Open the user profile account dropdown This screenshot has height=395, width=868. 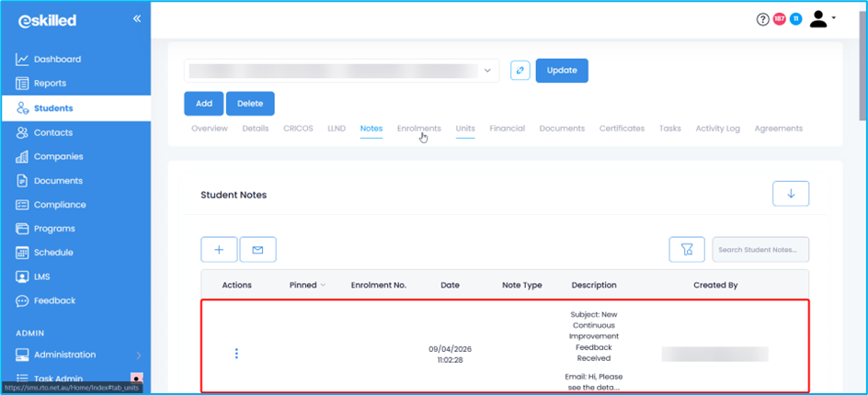[822, 19]
